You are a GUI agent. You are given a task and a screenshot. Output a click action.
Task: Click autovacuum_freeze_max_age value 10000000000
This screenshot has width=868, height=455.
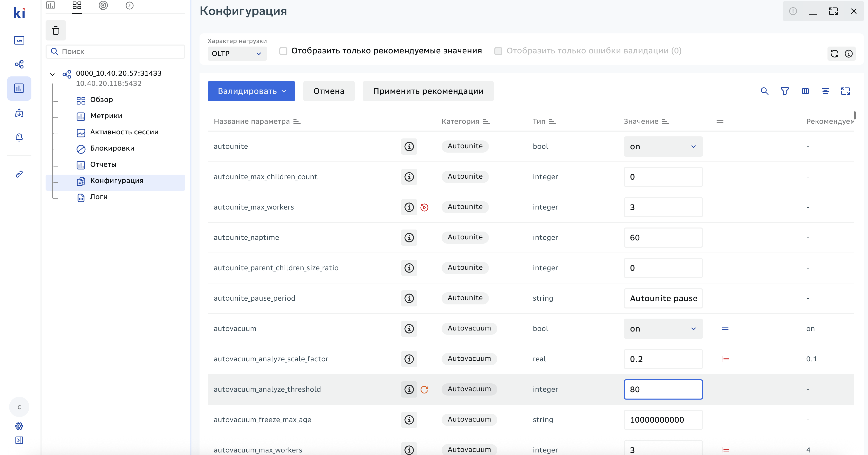pos(663,420)
